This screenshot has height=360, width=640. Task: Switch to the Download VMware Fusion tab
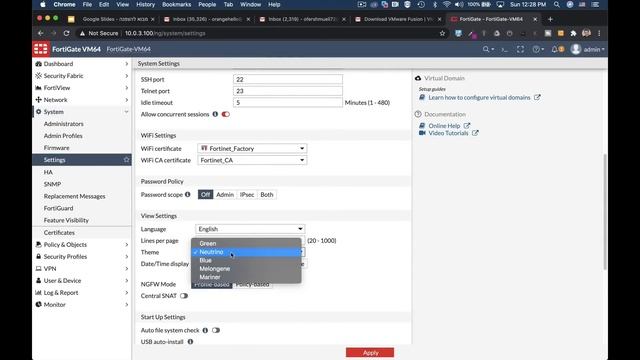tap(398, 19)
